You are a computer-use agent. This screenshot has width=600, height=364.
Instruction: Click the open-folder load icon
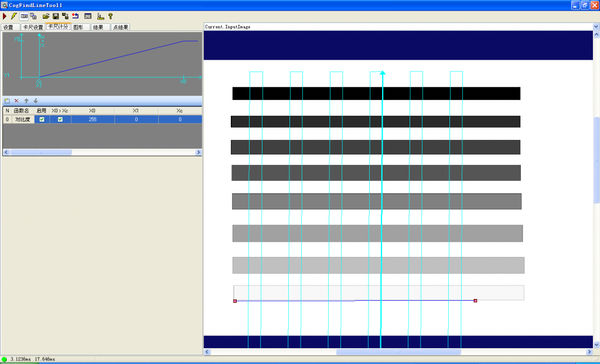46,16
